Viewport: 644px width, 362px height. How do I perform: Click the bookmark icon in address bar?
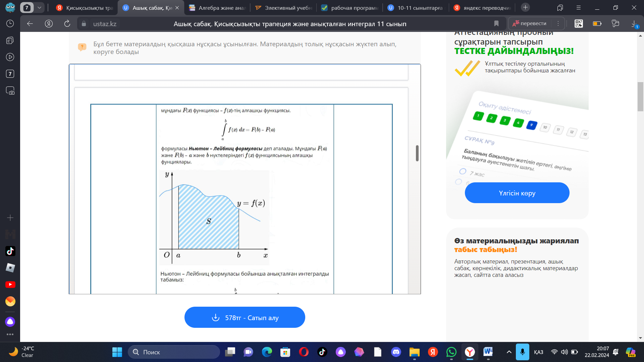pos(496,23)
